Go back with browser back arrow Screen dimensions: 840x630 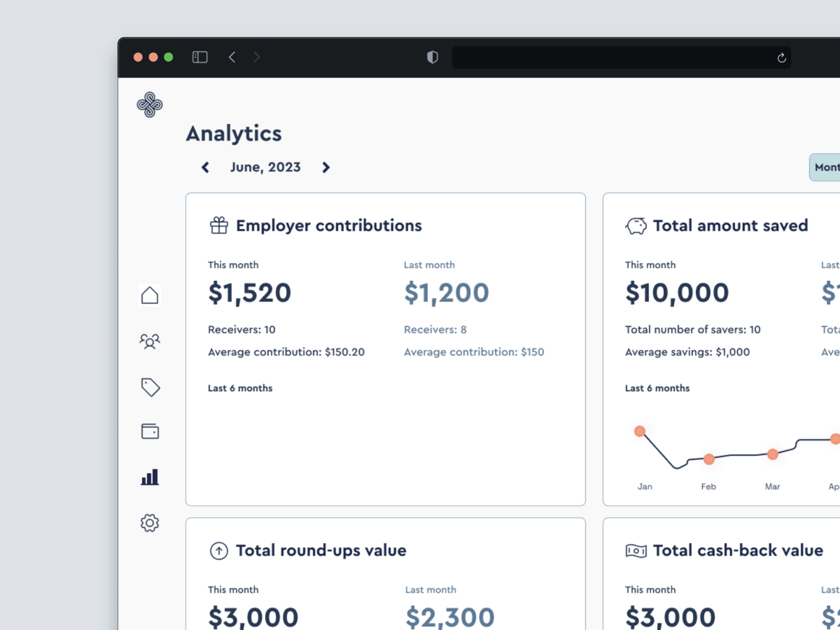pyautogui.click(x=232, y=57)
